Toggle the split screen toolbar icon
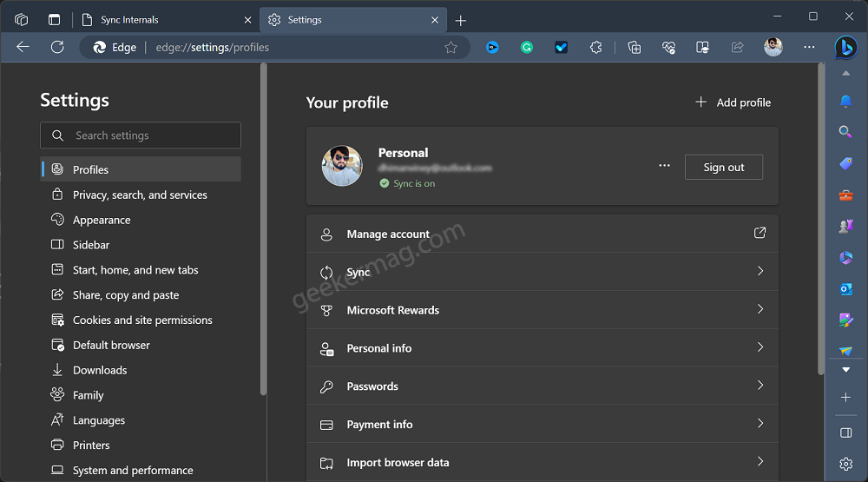The image size is (868, 482). 702,48
